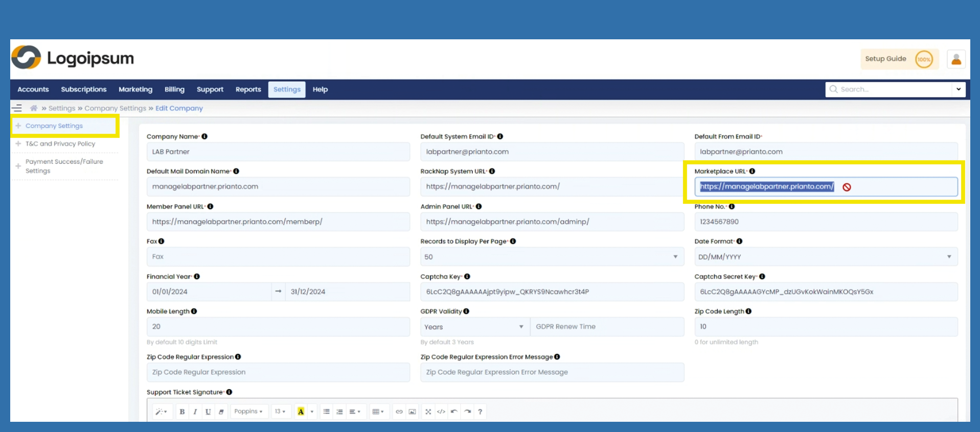Open the Poppins font family dropdown

pos(248,412)
